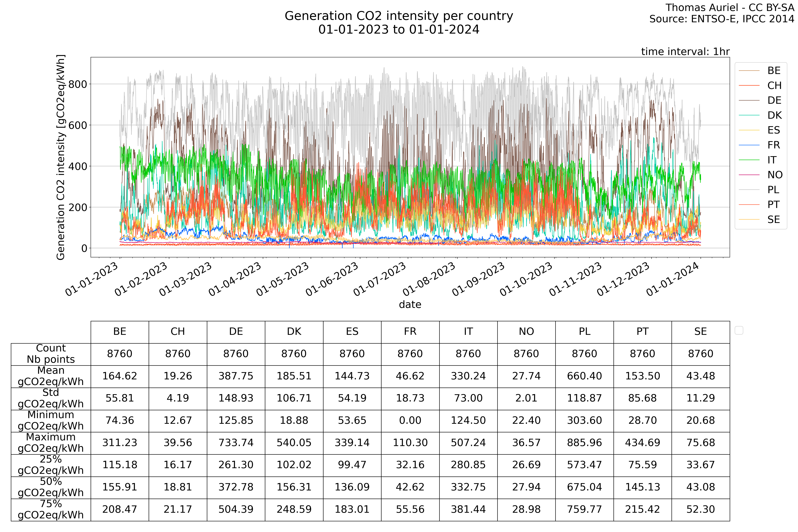Click the PL column header cell
798x532 pixels.
584,332
